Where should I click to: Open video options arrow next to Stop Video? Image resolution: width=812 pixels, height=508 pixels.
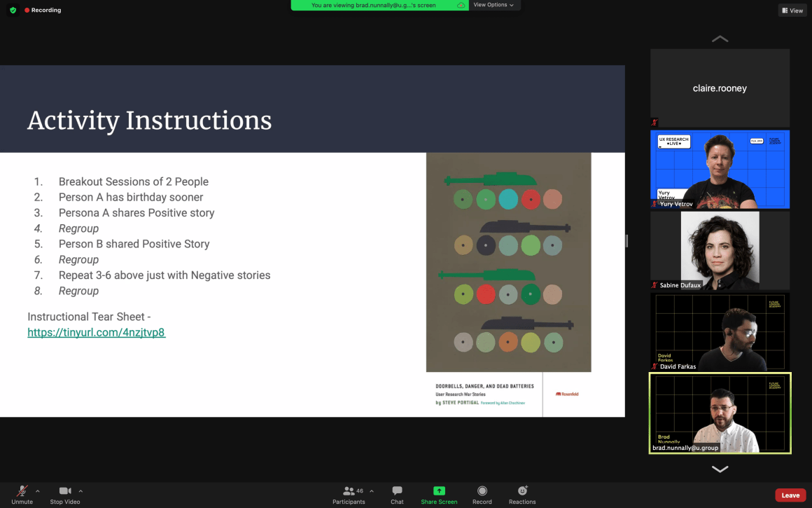(x=80, y=491)
